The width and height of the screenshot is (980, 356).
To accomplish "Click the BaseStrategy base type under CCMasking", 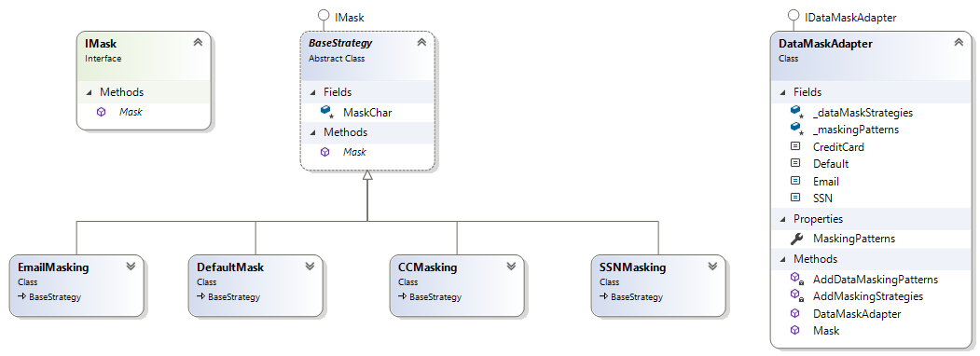I will [x=435, y=297].
